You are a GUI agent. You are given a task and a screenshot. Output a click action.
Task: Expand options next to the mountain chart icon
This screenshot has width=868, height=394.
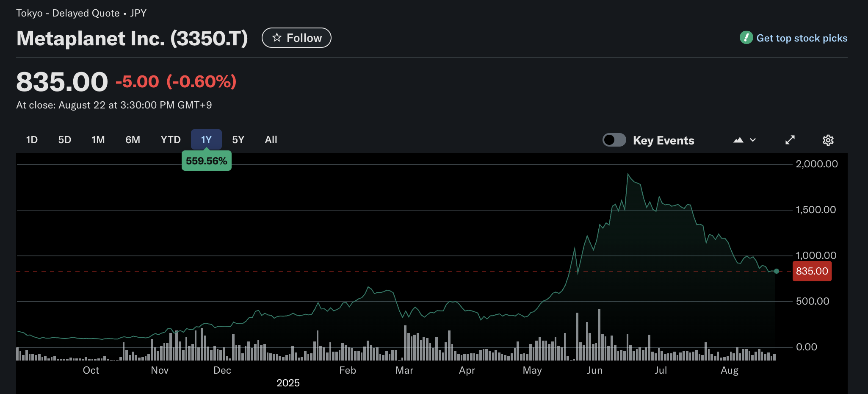(752, 140)
